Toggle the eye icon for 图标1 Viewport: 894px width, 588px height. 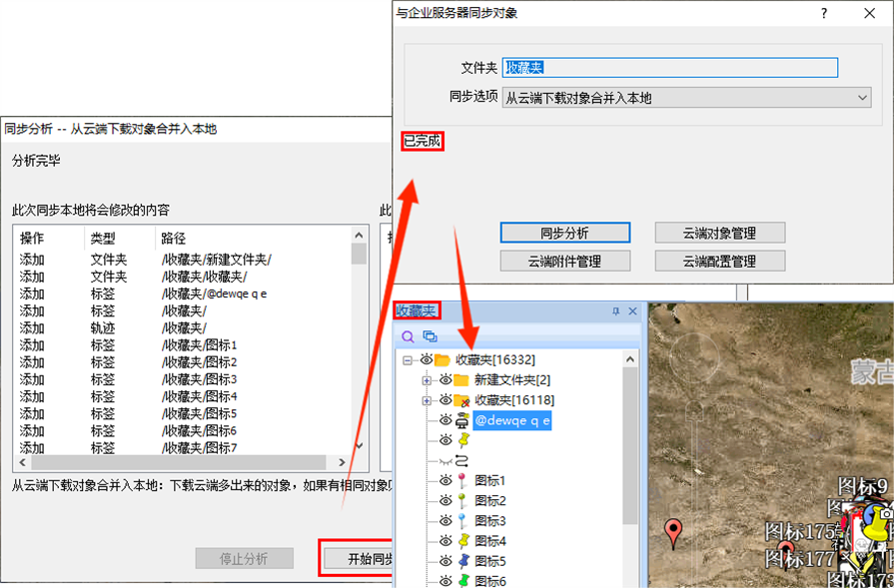coord(446,480)
